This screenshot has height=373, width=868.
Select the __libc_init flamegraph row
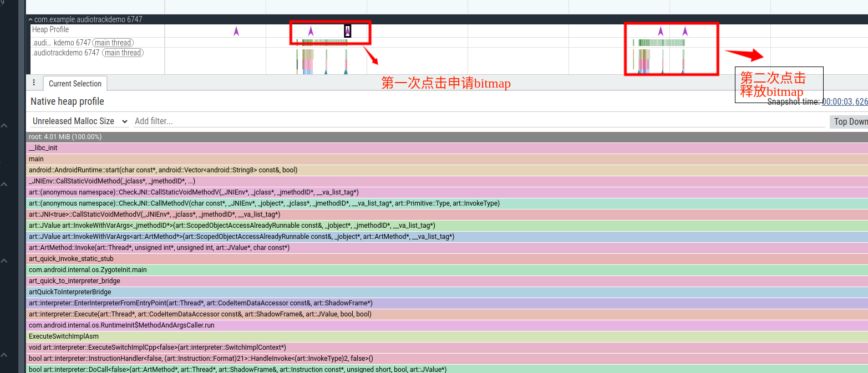pos(447,148)
